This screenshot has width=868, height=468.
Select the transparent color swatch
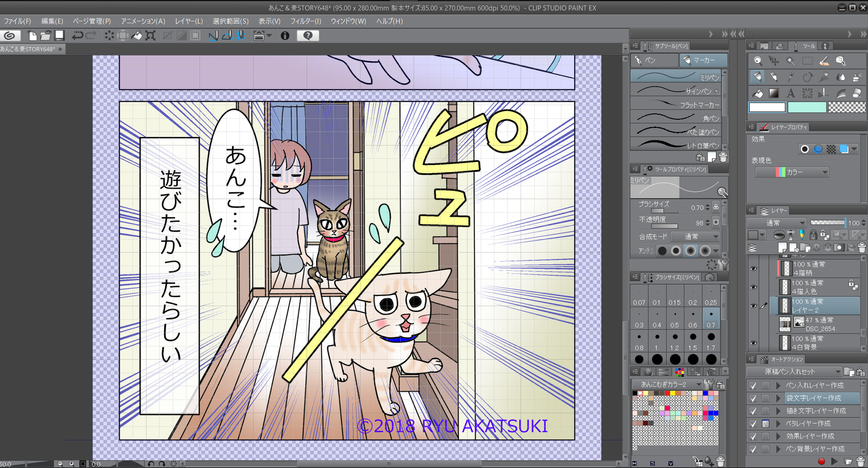(847, 107)
